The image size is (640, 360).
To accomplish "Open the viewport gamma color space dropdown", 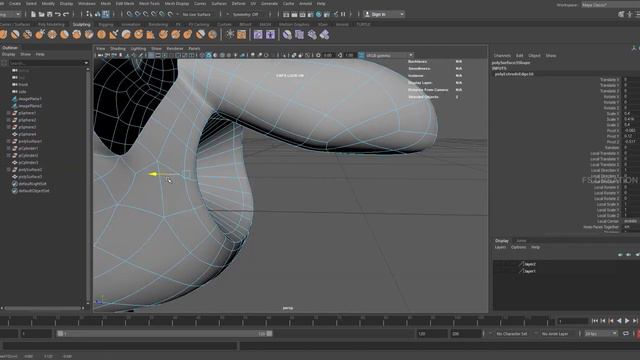I will pos(389,55).
